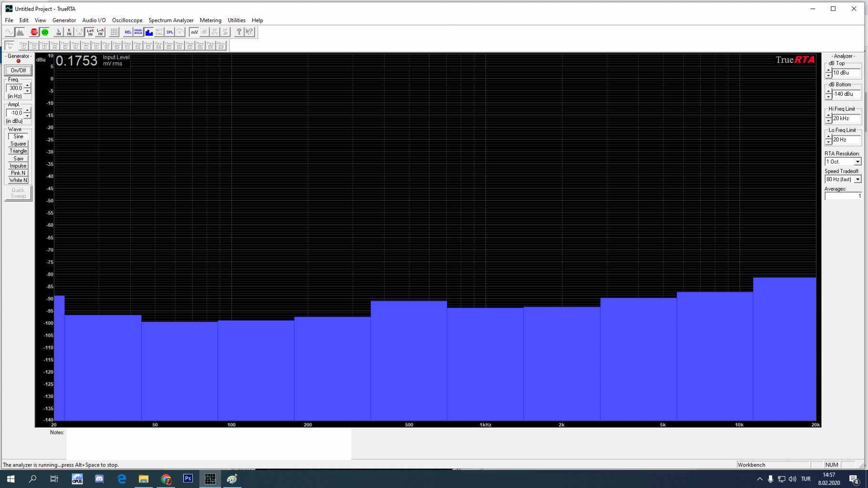The width and height of the screenshot is (868, 488).
Task: Toggle SPL display mode
Action: [170, 32]
